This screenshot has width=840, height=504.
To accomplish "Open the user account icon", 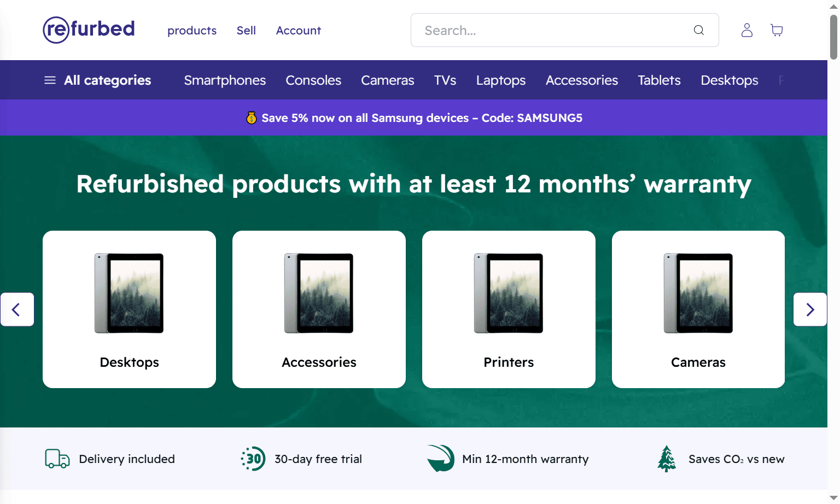I will (746, 30).
